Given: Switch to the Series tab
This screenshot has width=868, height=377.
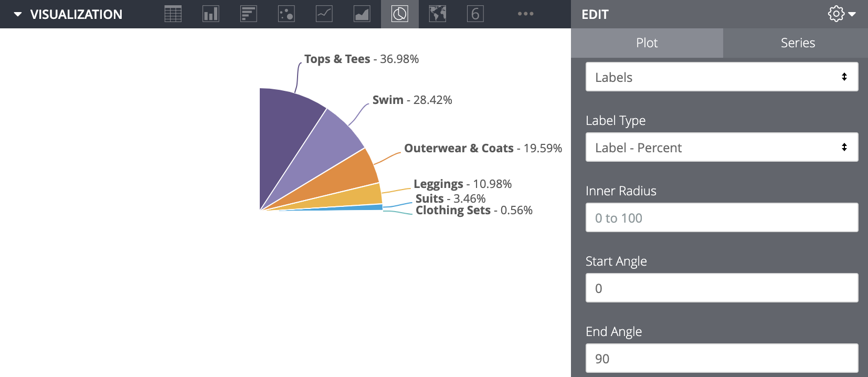Looking at the screenshot, I should [798, 43].
